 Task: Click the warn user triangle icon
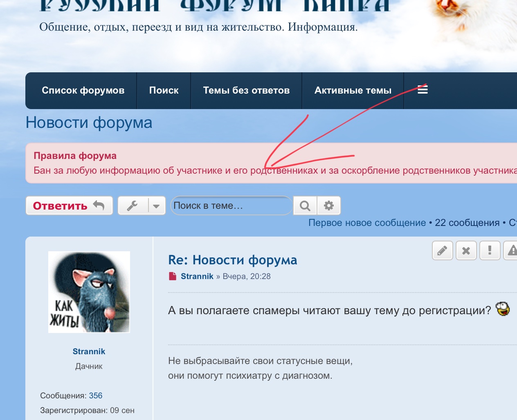tap(511, 250)
